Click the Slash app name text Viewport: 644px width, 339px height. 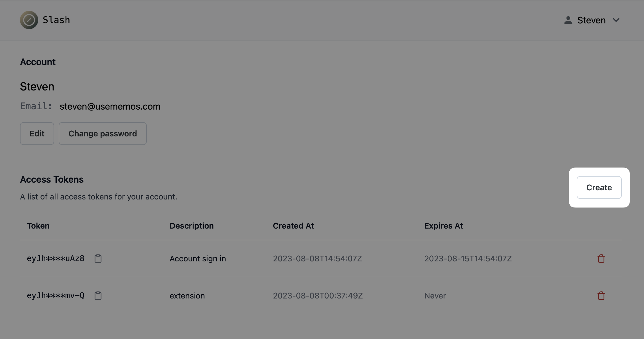tap(56, 20)
